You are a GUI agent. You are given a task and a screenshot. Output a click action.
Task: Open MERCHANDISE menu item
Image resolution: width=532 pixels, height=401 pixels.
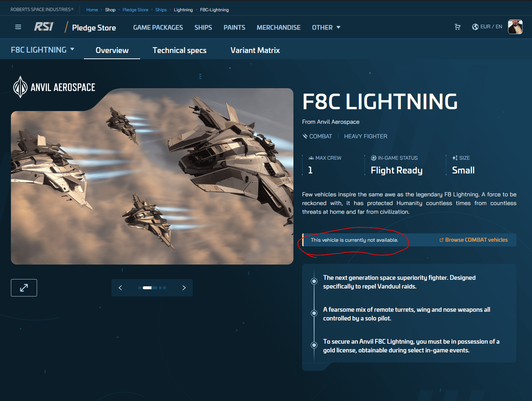pyautogui.click(x=279, y=27)
